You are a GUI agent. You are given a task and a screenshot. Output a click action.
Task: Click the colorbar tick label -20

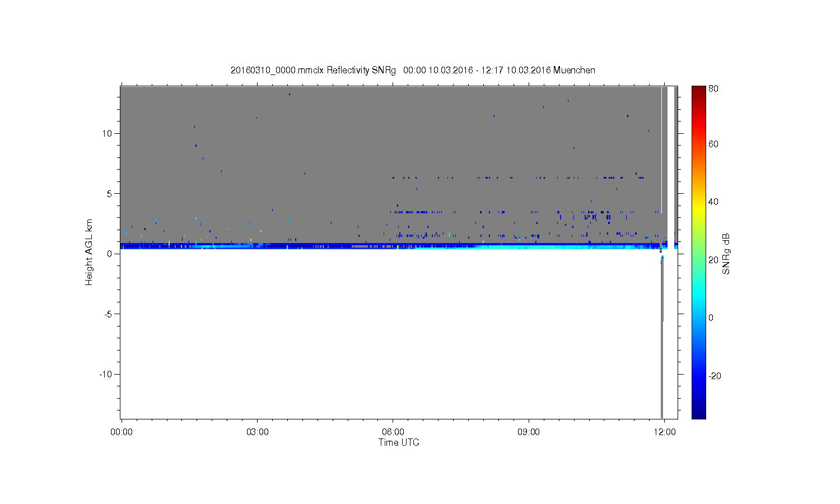coord(715,376)
